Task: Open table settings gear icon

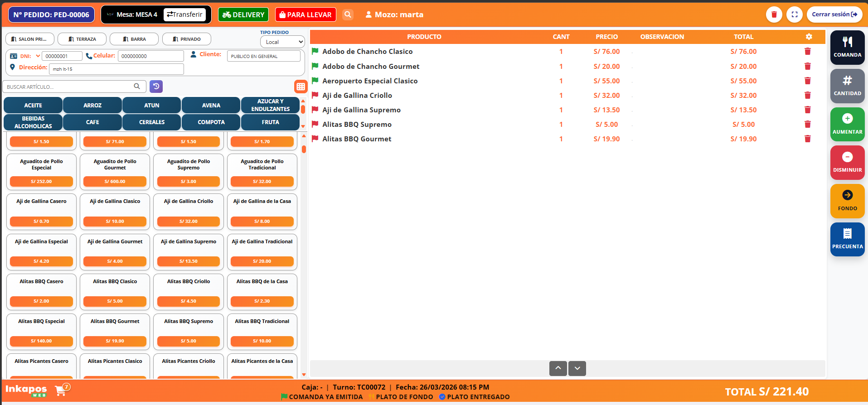Action: point(809,37)
